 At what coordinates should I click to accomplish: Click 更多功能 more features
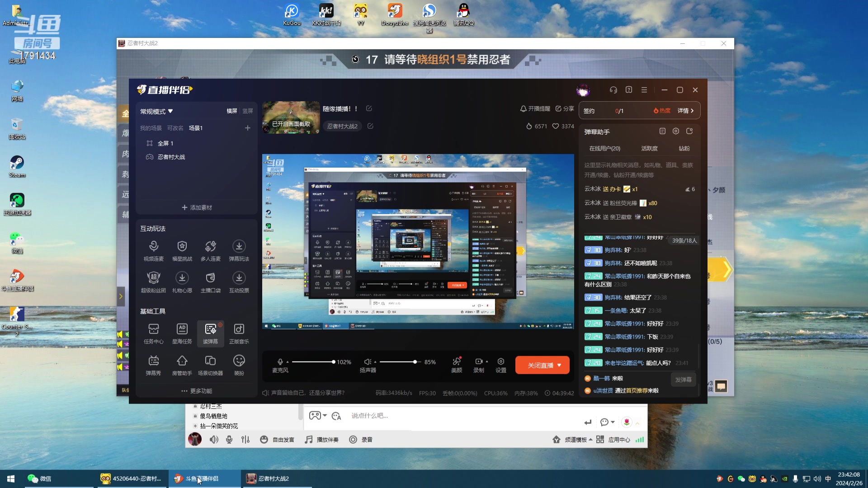click(x=197, y=391)
